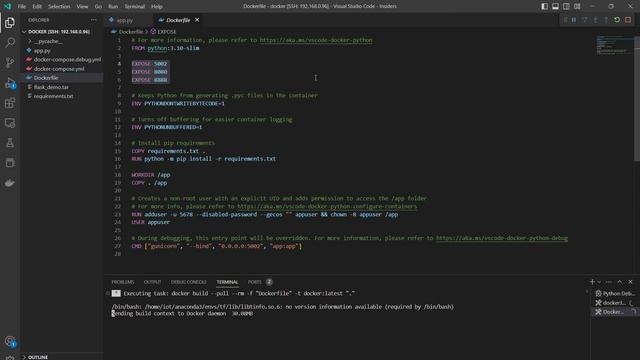Open the Accounts icon in activity bar
640x360 pixels.
pyautogui.click(x=10, y=341)
